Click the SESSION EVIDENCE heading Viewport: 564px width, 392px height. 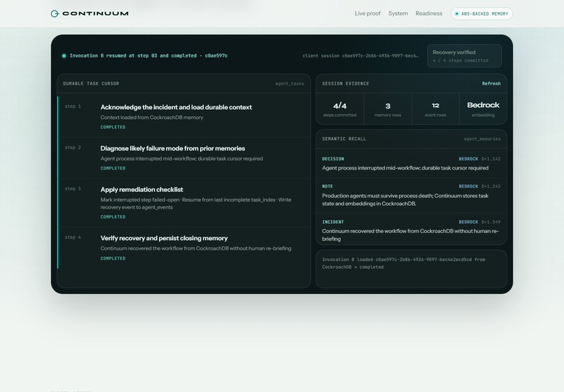(x=346, y=83)
